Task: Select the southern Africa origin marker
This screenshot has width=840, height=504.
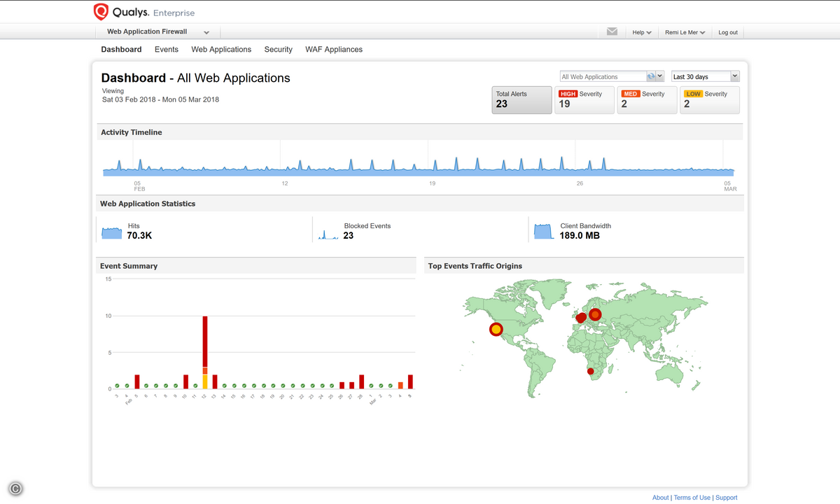Action: 590,371
